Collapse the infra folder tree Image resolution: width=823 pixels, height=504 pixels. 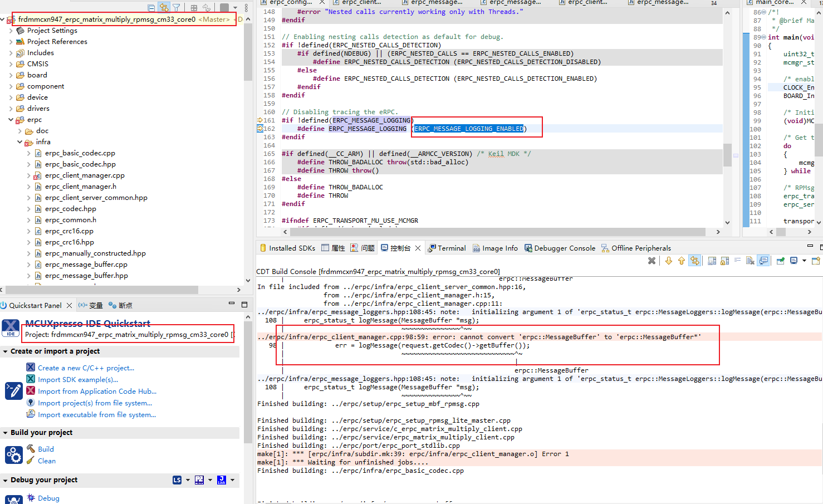point(19,142)
